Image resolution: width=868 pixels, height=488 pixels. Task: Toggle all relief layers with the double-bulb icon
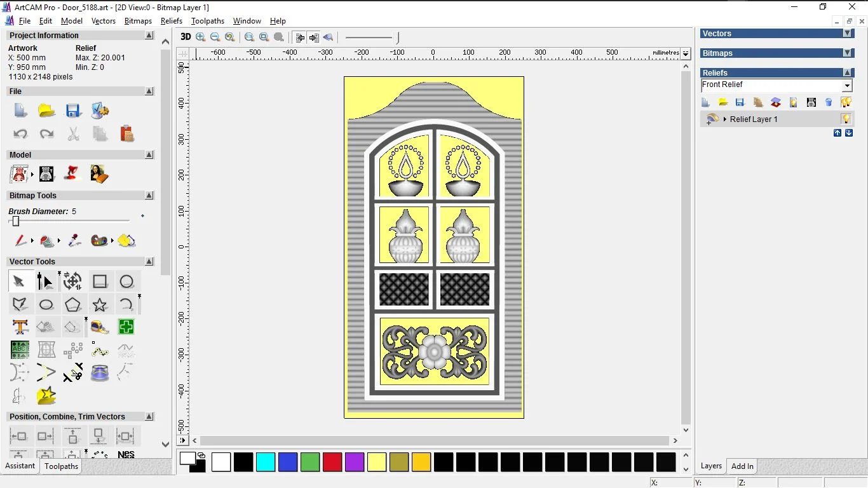click(x=844, y=102)
